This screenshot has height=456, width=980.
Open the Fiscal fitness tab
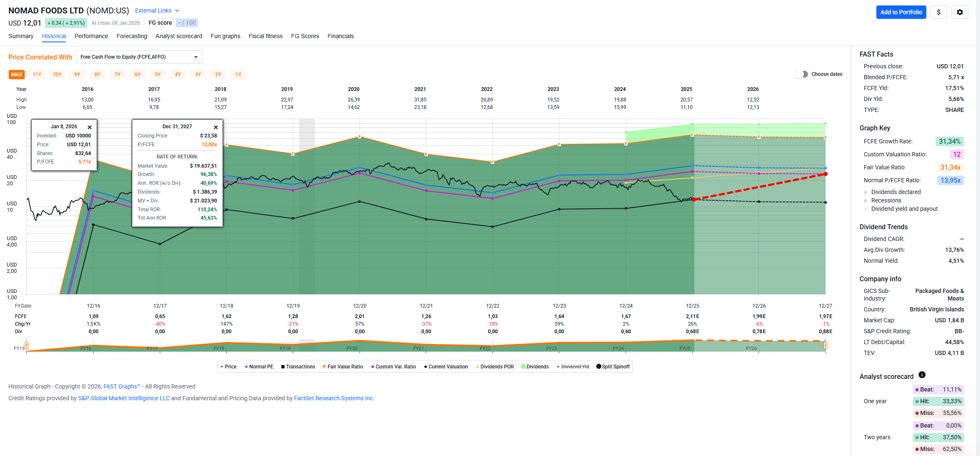tap(265, 36)
